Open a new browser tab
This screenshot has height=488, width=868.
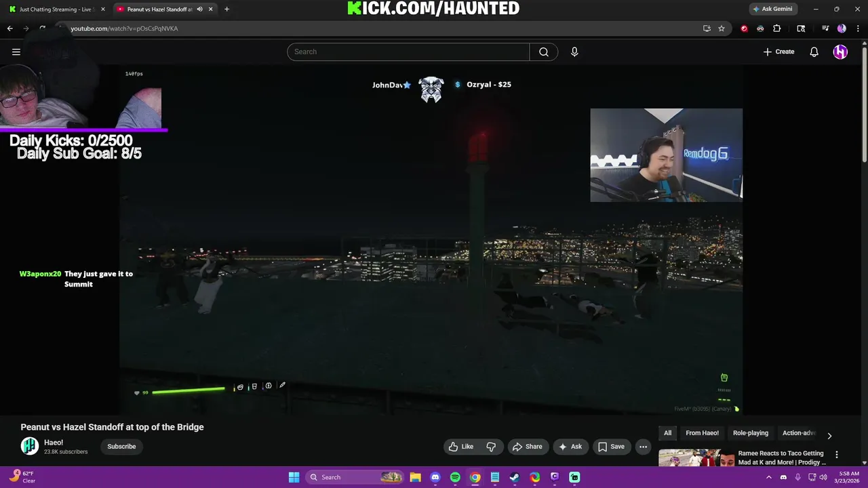pyautogui.click(x=226, y=9)
